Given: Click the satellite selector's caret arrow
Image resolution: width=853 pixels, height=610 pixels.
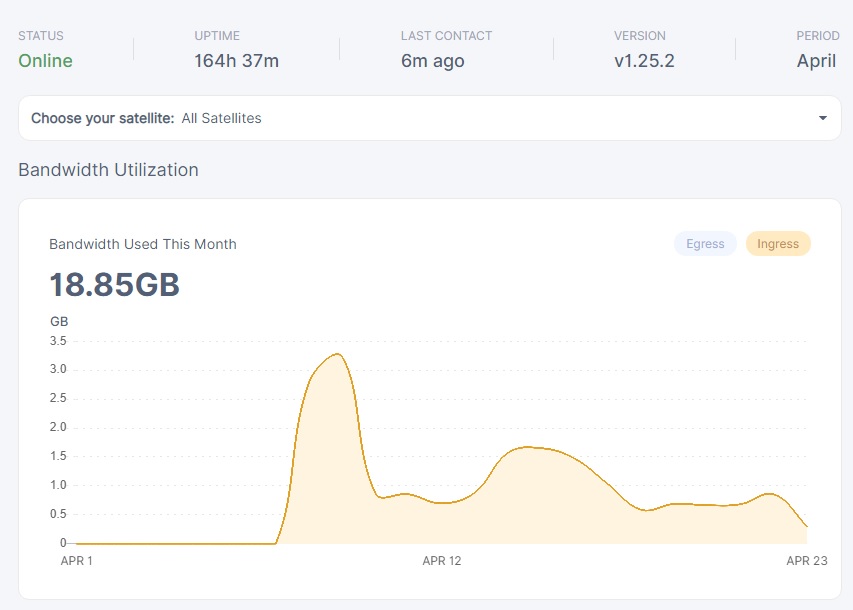Looking at the screenshot, I should [822, 118].
